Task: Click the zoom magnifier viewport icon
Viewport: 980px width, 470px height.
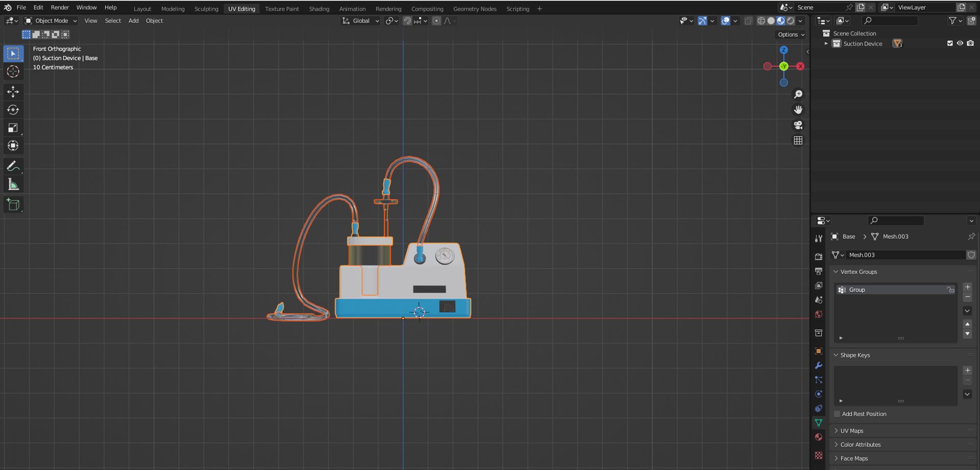Action: tap(798, 94)
